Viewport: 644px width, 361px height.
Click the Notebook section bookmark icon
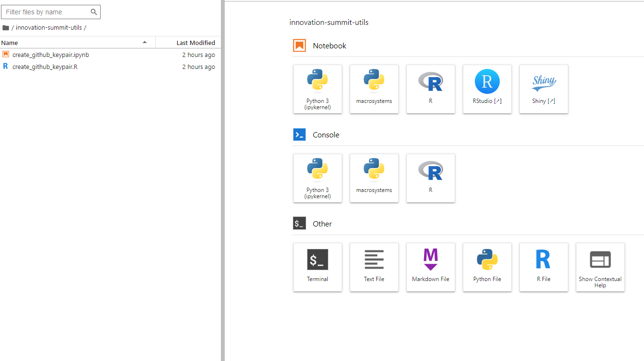(299, 45)
